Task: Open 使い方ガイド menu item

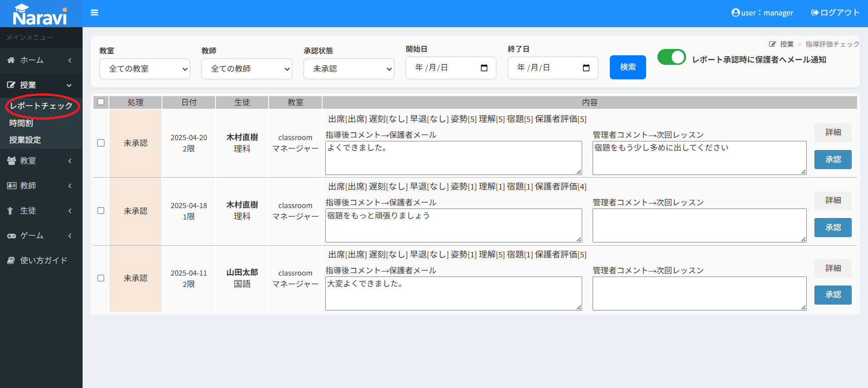Action: point(41,261)
